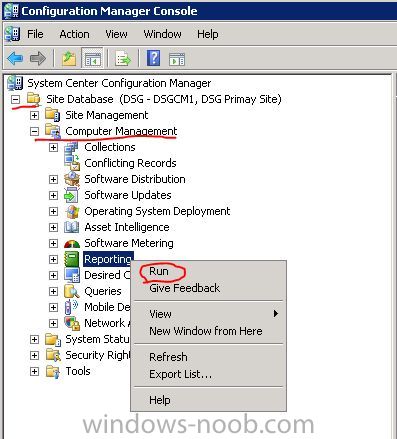Expand the Reporting node
This screenshot has height=439, width=397.
click(53, 259)
